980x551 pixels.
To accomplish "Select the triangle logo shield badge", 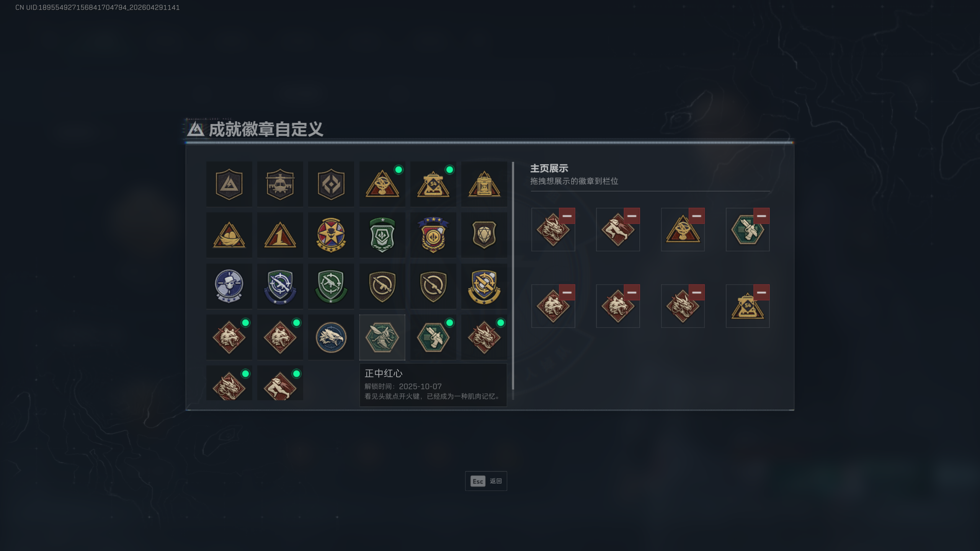I will [x=229, y=184].
